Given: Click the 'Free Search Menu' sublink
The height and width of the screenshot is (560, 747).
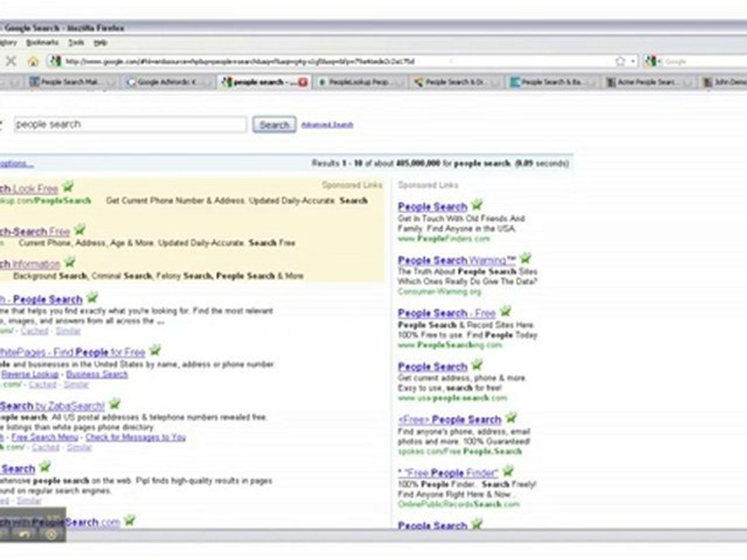Looking at the screenshot, I should (x=45, y=437).
